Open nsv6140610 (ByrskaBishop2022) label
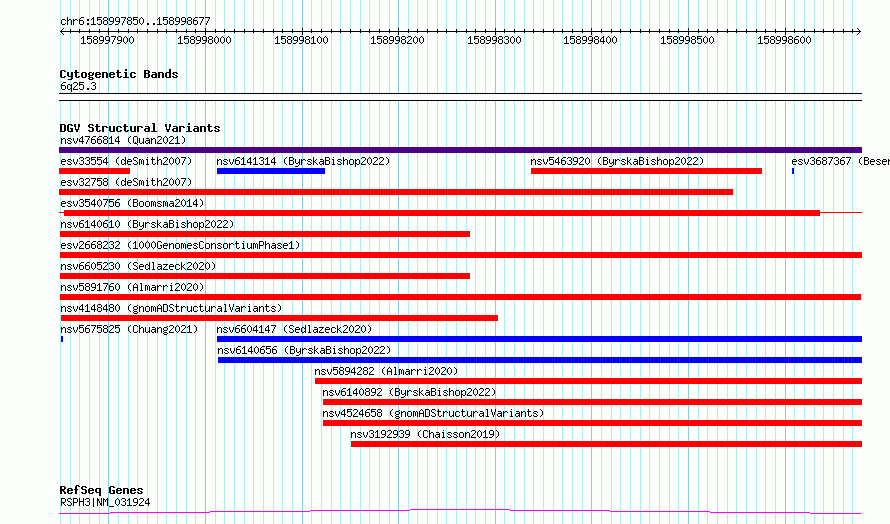The height and width of the screenshot is (524, 890). 147,224
